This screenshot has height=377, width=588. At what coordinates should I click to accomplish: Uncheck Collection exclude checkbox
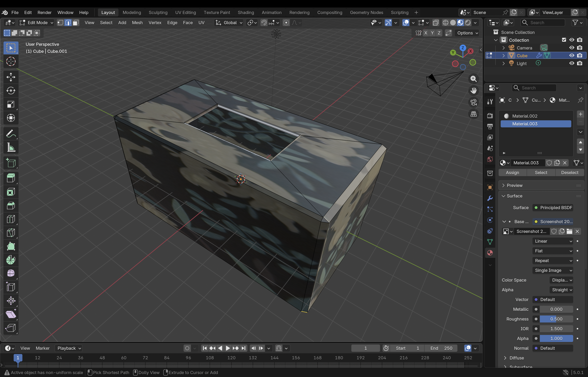(564, 40)
